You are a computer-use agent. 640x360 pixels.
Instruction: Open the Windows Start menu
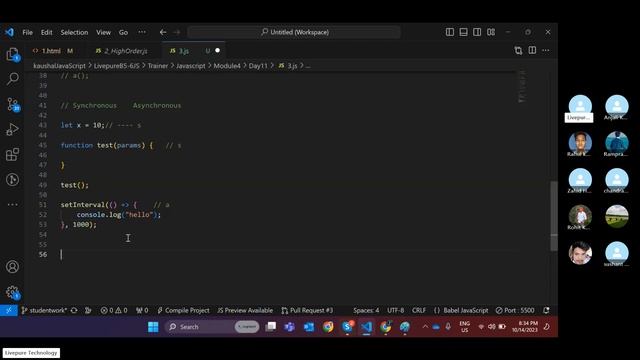click(x=153, y=327)
